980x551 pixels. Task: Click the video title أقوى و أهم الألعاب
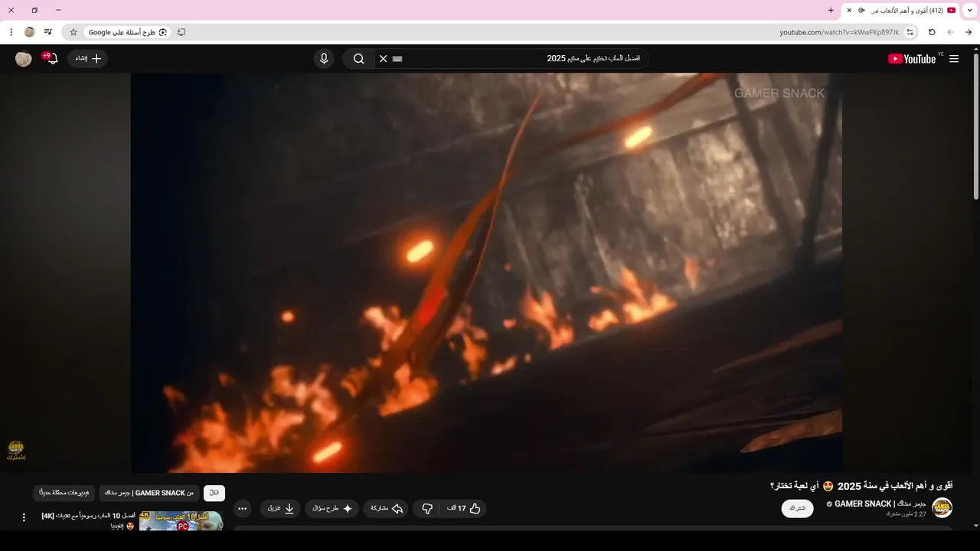861,486
